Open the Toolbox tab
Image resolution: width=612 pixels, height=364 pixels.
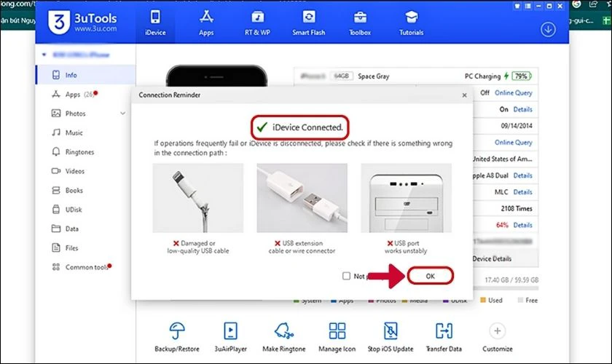pyautogui.click(x=360, y=23)
